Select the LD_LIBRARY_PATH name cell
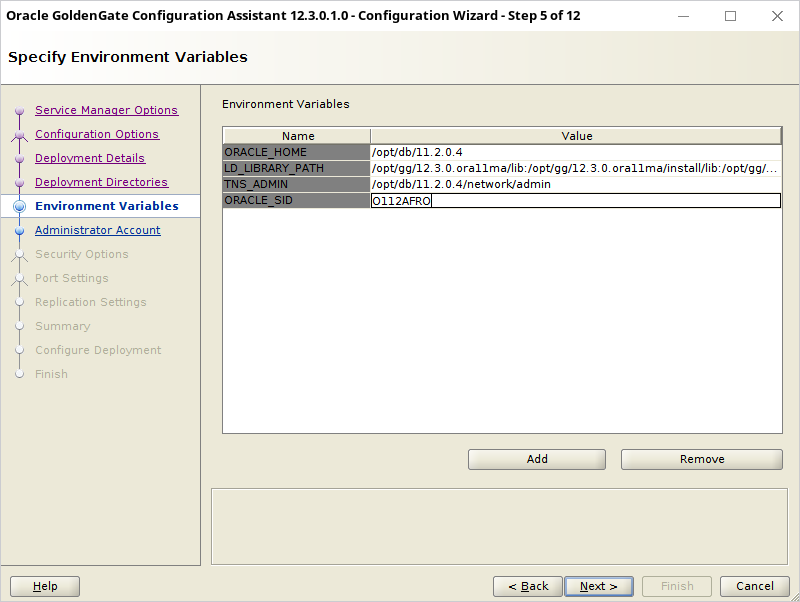Viewport: 800px width, 602px height. coord(296,168)
